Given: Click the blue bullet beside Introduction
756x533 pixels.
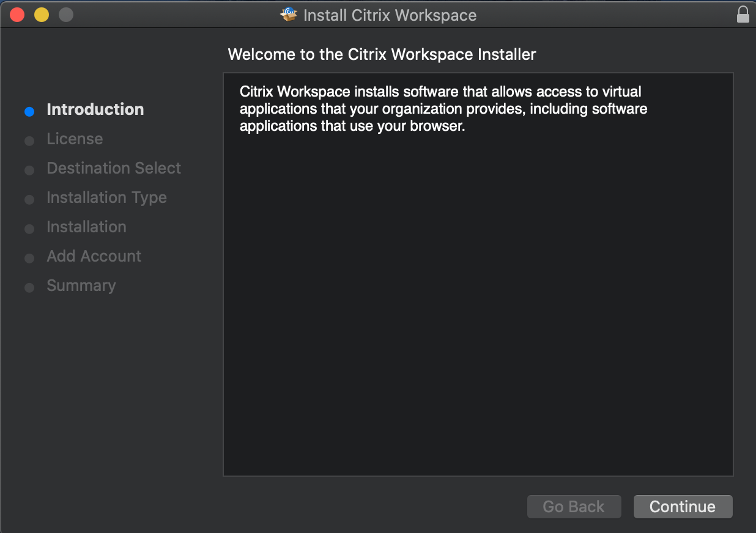Looking at the screenshot, I should click(29, 112).
